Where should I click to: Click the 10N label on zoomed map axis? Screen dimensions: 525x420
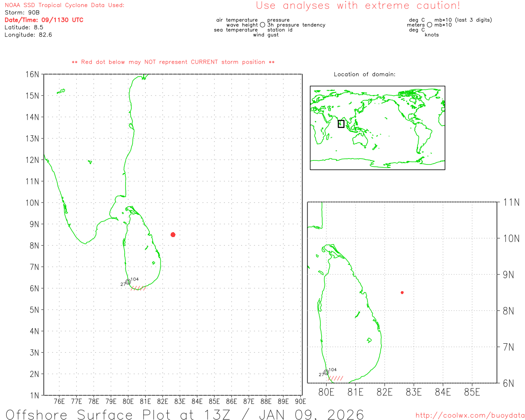511,239
